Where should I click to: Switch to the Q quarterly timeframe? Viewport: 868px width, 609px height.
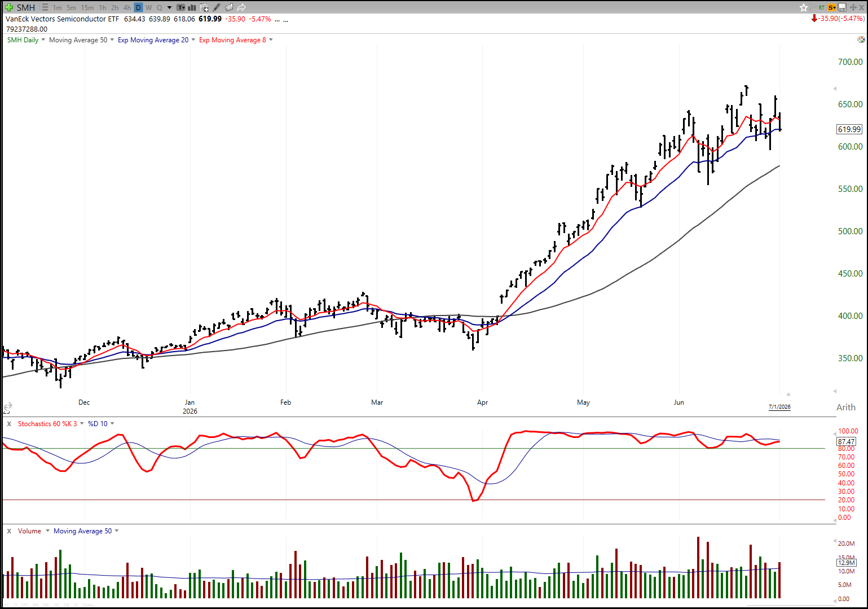click(160, 8)
